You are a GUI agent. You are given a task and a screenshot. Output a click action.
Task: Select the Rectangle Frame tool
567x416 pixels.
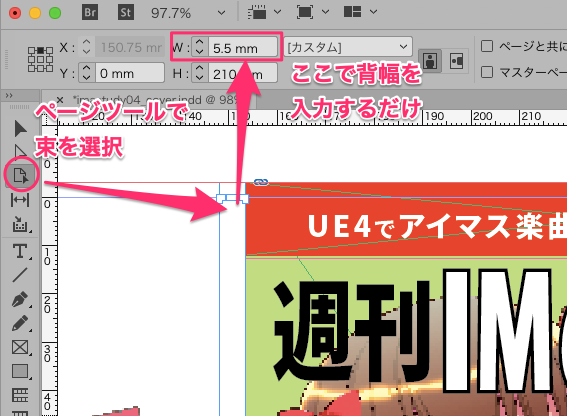click(20, 347)
